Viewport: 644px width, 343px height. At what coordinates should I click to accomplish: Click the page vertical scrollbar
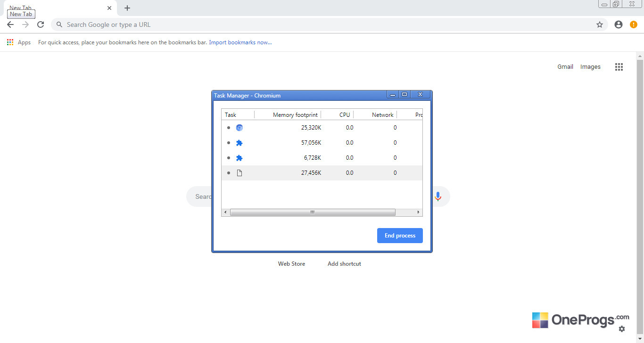coord(640,198)
